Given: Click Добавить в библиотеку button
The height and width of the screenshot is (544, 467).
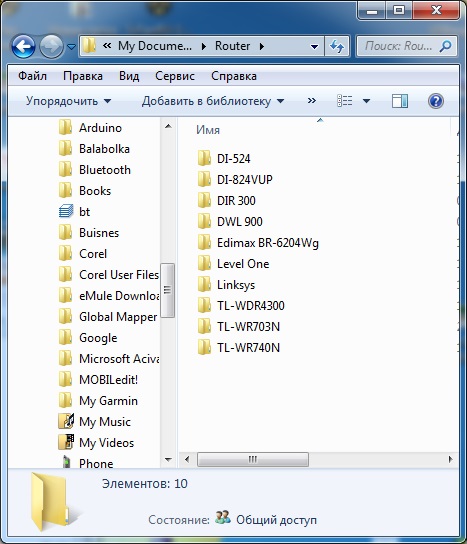Looking at the screenshot, I should (213, 101).
